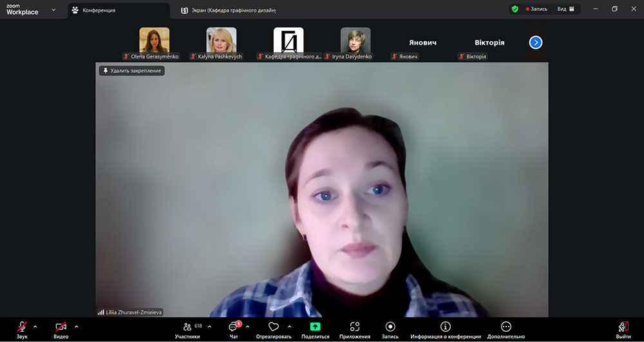
Task: Select Olena Gerasymenko's video thumbnail
Action: pyautogui.click(x=155, y=41)
